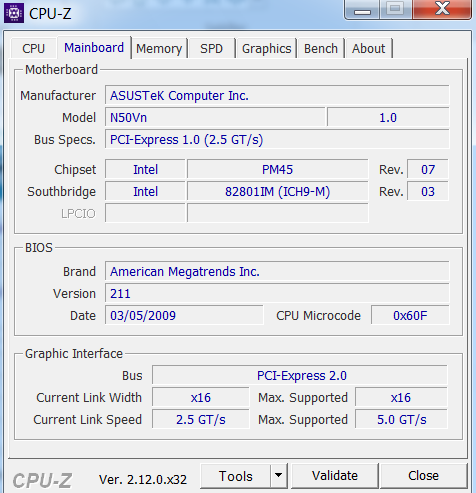Click the Current Link Width value x16
The width and height of the screenshot is (476, 493).
coord(201,397)
